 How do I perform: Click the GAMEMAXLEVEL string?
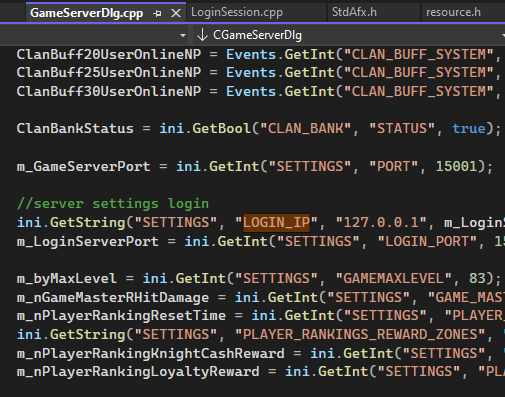point(393,278)
